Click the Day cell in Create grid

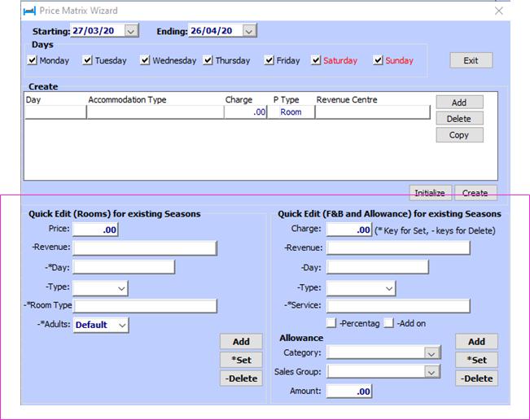pos(56,112)
